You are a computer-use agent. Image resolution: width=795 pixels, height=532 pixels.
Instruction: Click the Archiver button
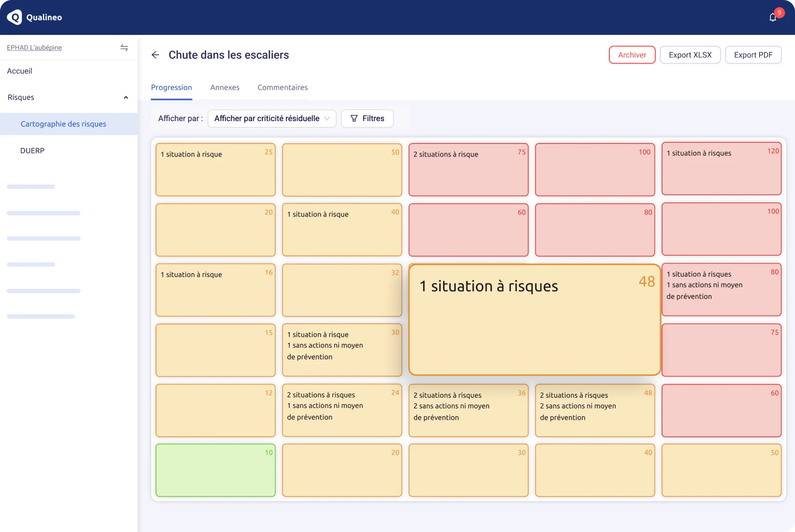coord(632,55)
